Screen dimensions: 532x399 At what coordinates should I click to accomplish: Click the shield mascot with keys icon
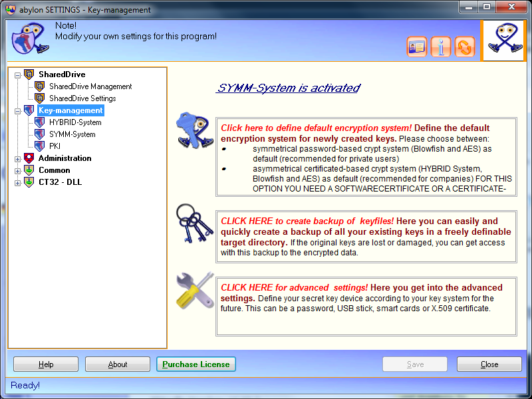point(30,39)
